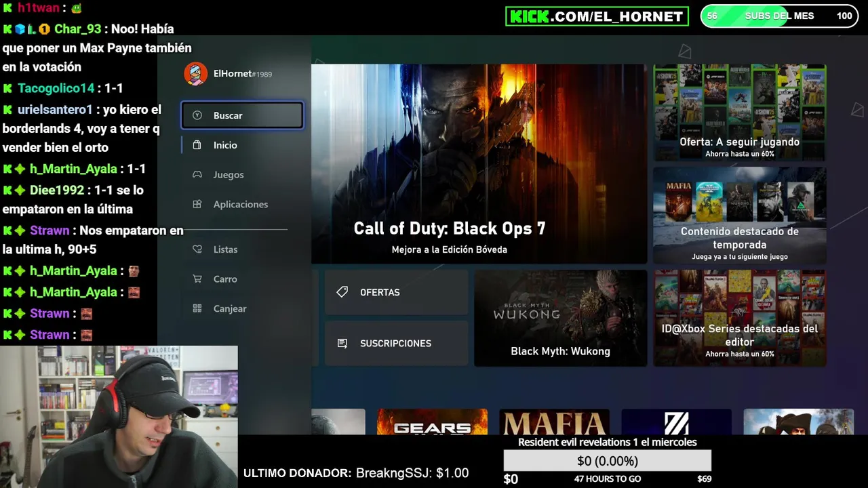
Task: Click '47 HOURS TO GO' text
Action: pyautogui.click(x=608, y=479)
